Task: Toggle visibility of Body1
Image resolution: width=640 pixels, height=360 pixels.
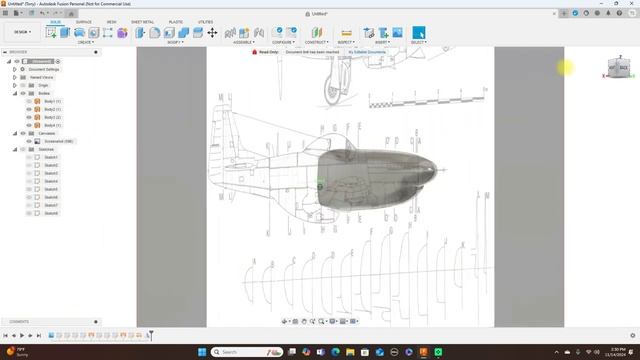Action: click(x=29, y=101)
